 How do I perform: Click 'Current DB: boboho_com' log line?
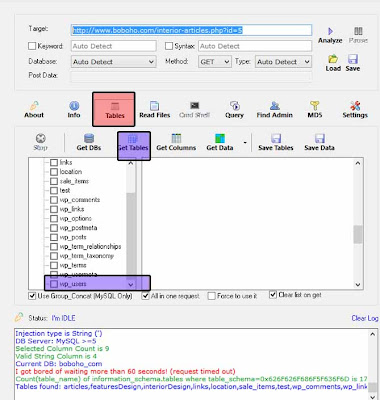(59, 364)
